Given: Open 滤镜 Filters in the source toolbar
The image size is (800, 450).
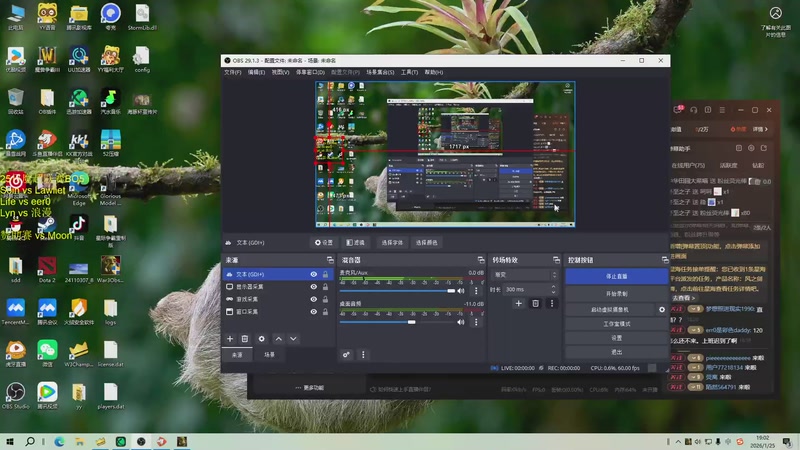Looking at the screenshot, I should (356, 243).
